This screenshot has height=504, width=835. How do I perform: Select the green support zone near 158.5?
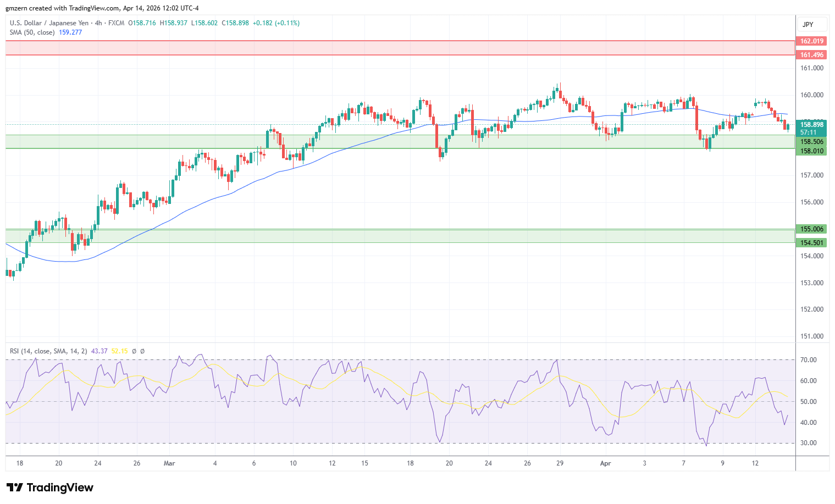pyautogui.click(x=400, y=142)
